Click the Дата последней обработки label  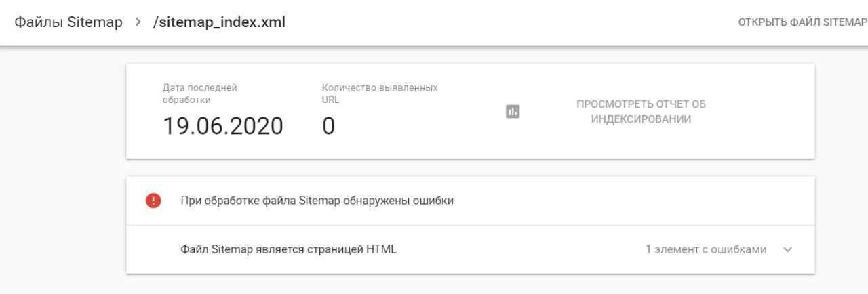point(200,93)
